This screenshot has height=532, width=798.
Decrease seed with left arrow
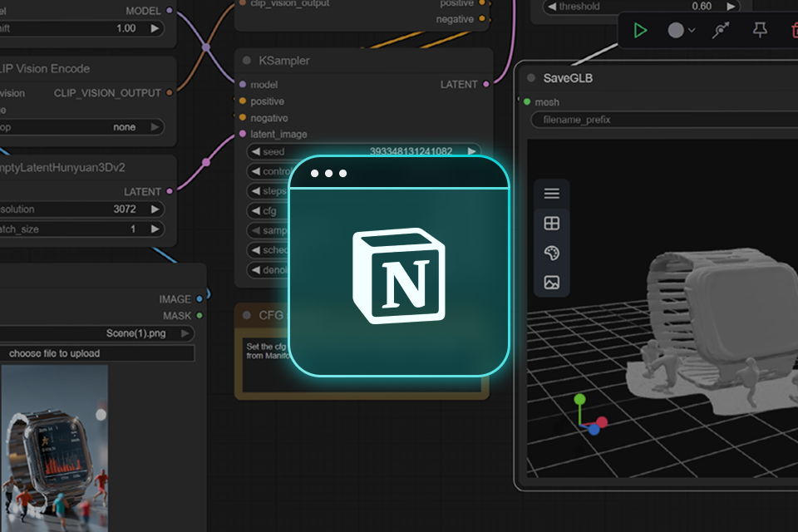coord(255,151)
